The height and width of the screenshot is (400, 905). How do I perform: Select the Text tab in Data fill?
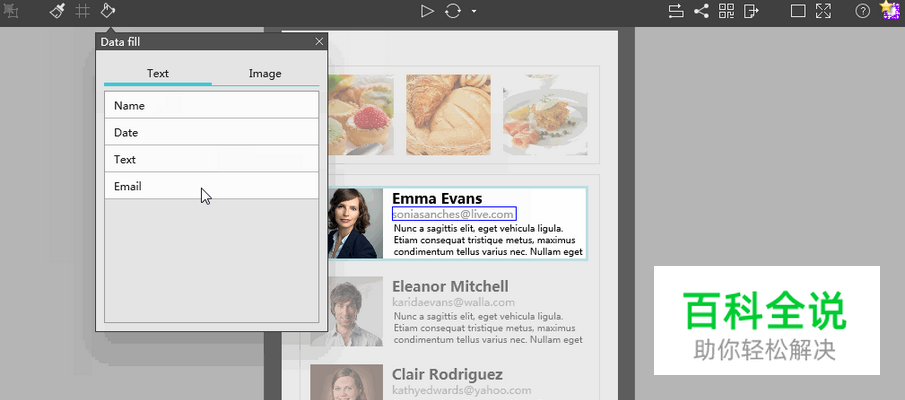pyautogui.click(x=158, y=73)
